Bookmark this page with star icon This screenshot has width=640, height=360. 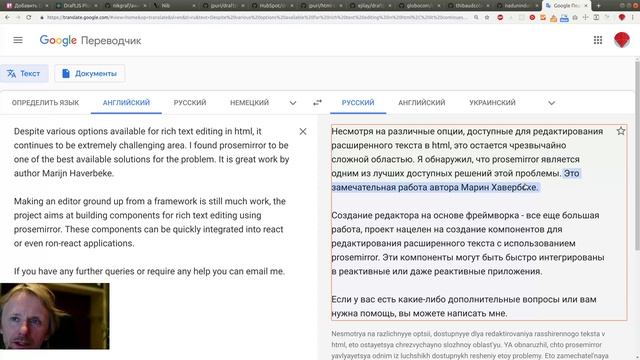click(x=487, y=18)
